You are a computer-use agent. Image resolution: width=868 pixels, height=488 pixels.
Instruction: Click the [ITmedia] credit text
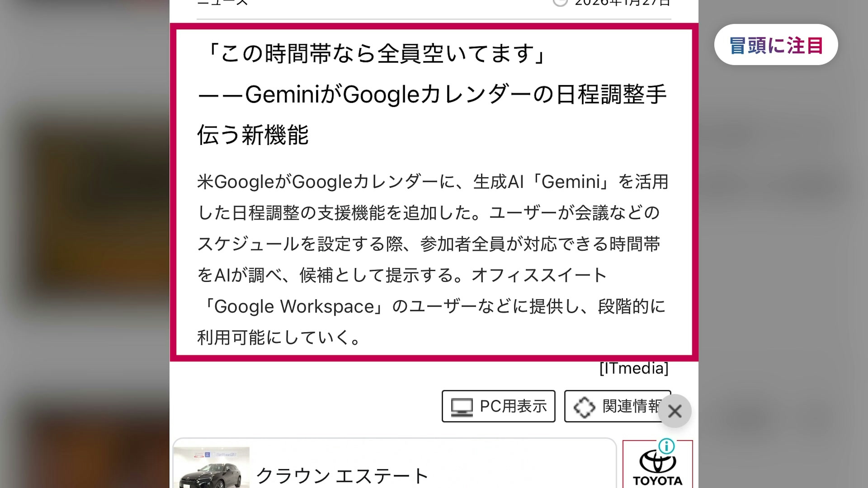[x=634, y=368]
